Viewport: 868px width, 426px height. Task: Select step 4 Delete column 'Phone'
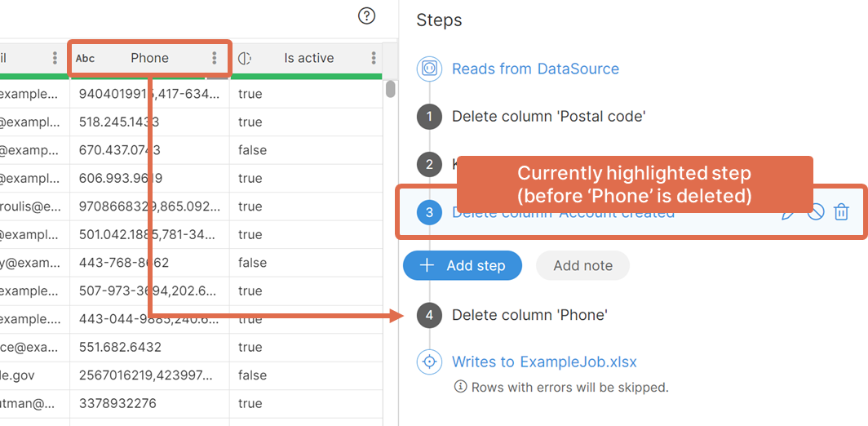tap(529, 315)
